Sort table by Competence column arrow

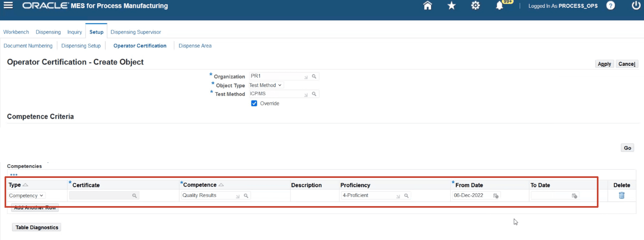click(x=221, y=185)
